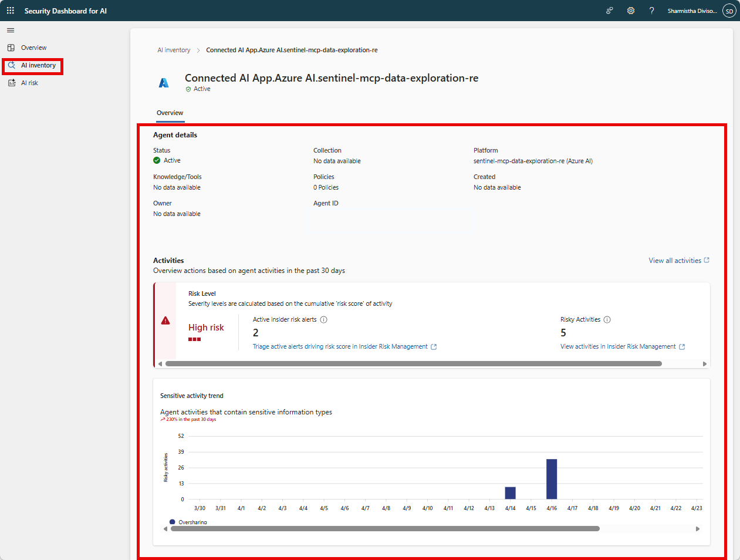Click the red High risk warning triangle
The image size is (740, 560).
(x=165, y=321)
